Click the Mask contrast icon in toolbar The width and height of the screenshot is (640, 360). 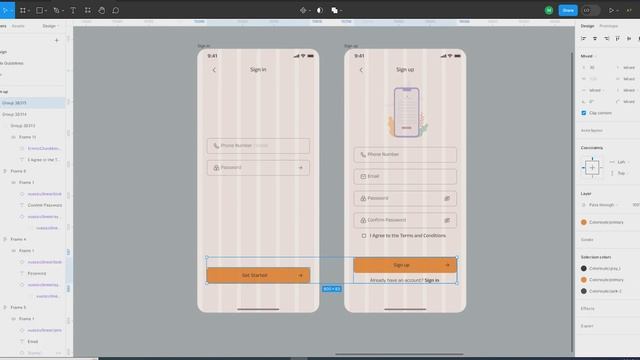click(x=320, y=10)
